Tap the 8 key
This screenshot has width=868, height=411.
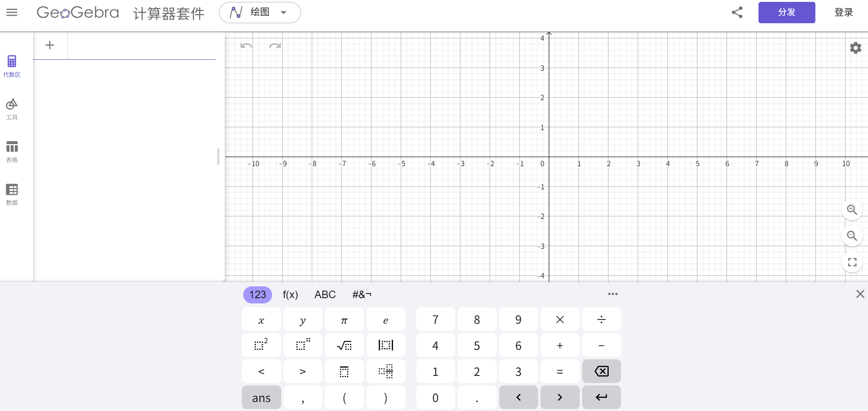pos(477,320)
